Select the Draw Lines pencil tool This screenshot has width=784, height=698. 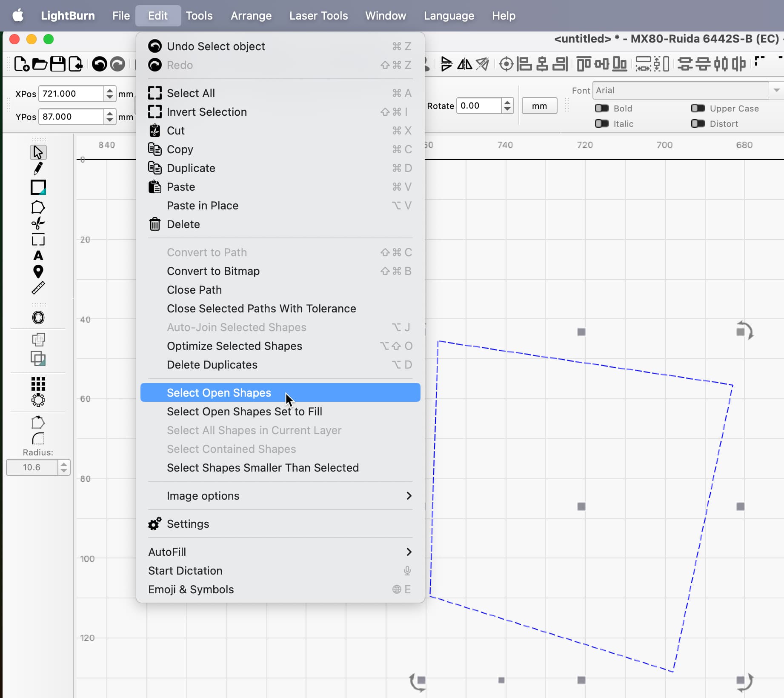coord(38,169)
